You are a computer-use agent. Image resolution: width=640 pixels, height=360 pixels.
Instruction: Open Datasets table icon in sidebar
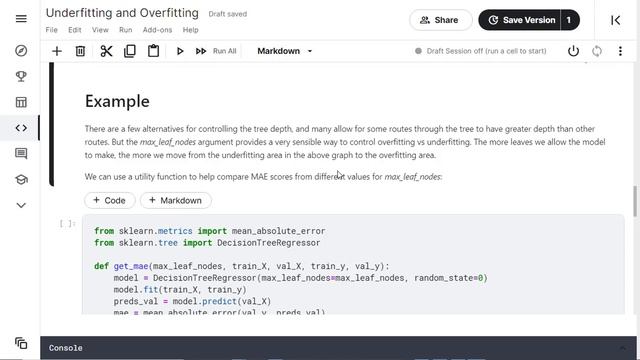21,102
